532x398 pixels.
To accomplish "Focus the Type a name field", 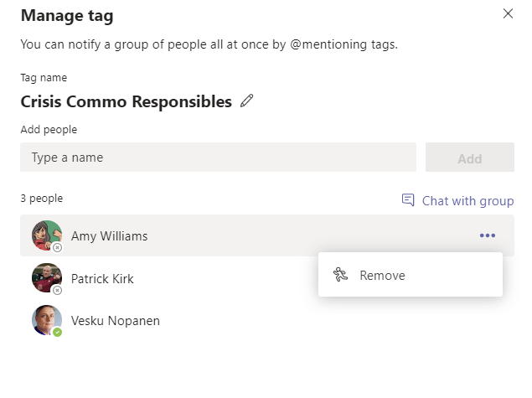I will tap(218, 157).
